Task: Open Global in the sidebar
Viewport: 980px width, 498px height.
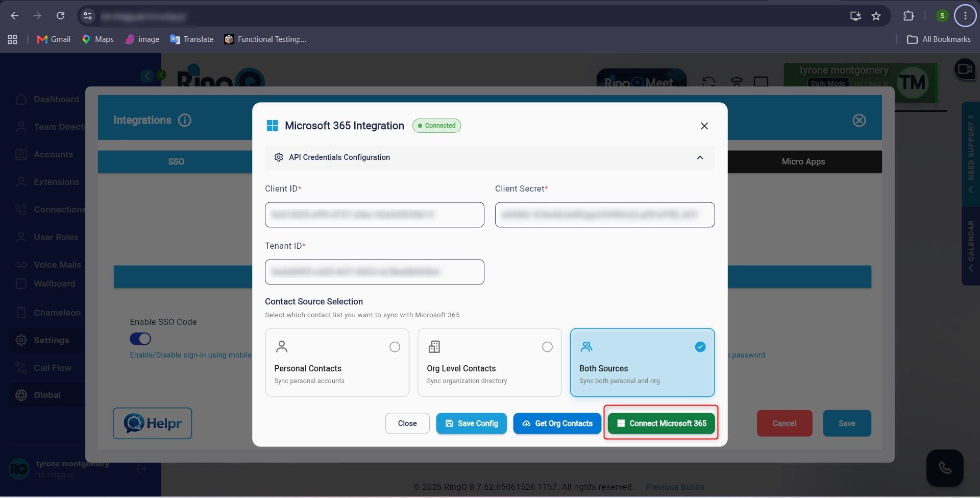Action: (x=47, y=395)
